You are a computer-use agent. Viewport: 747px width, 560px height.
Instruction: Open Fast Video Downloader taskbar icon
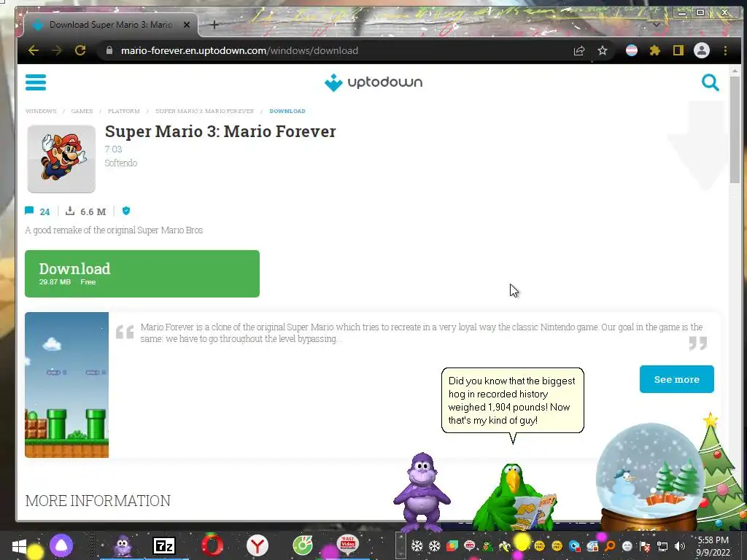(348, 544)
